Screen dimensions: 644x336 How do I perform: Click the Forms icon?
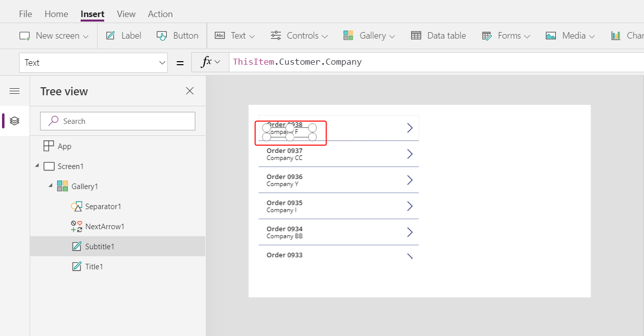[x=487, y=36]
